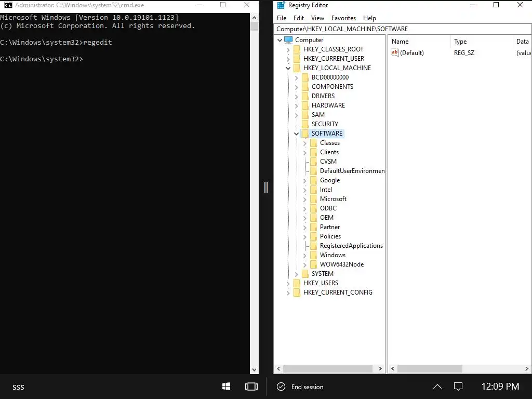Expand the HKEY_USERS chevron
Image resolution: width=532 pixels, height=399 pixels.
tap(288, 283)
